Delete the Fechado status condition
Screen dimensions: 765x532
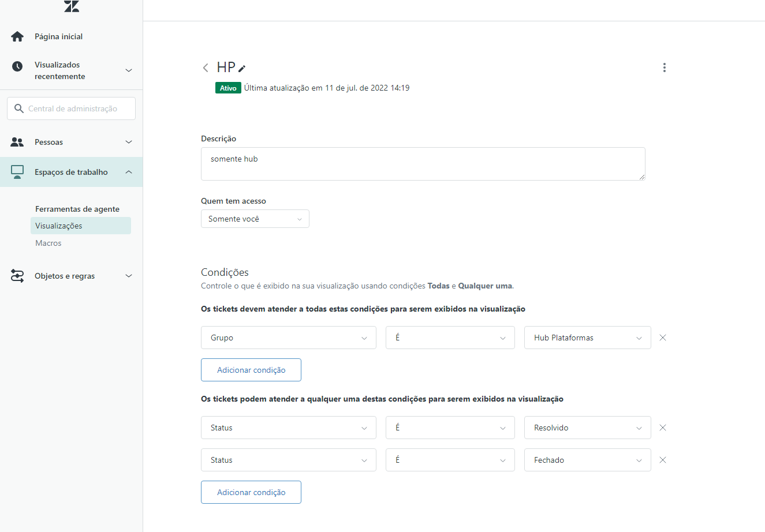(x=663, y=460)
